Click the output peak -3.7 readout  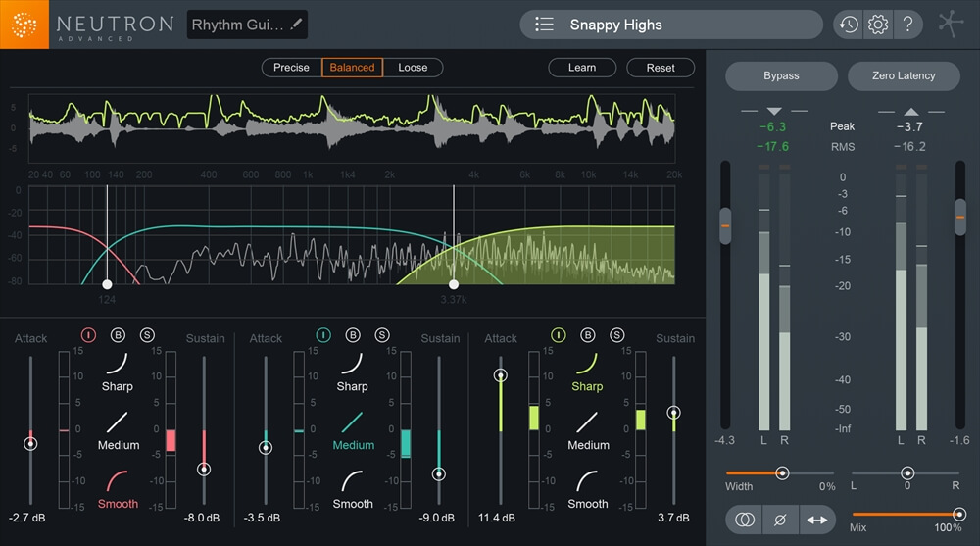click(909, 127)
